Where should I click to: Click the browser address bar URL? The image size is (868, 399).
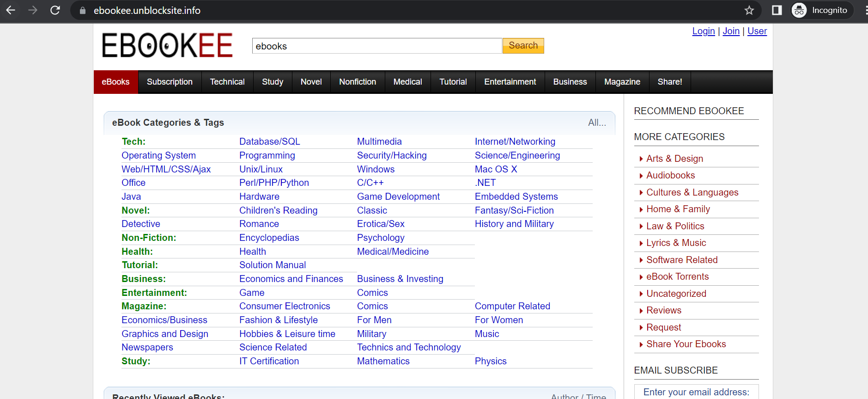click(147, 11)
